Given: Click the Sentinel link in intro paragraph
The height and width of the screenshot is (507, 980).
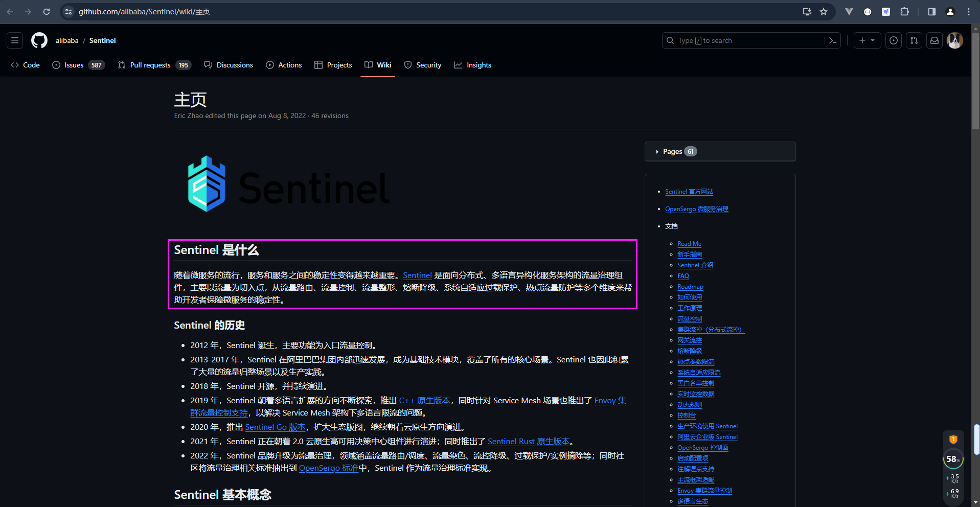Looking at the screenshot, I should [417, 275].
